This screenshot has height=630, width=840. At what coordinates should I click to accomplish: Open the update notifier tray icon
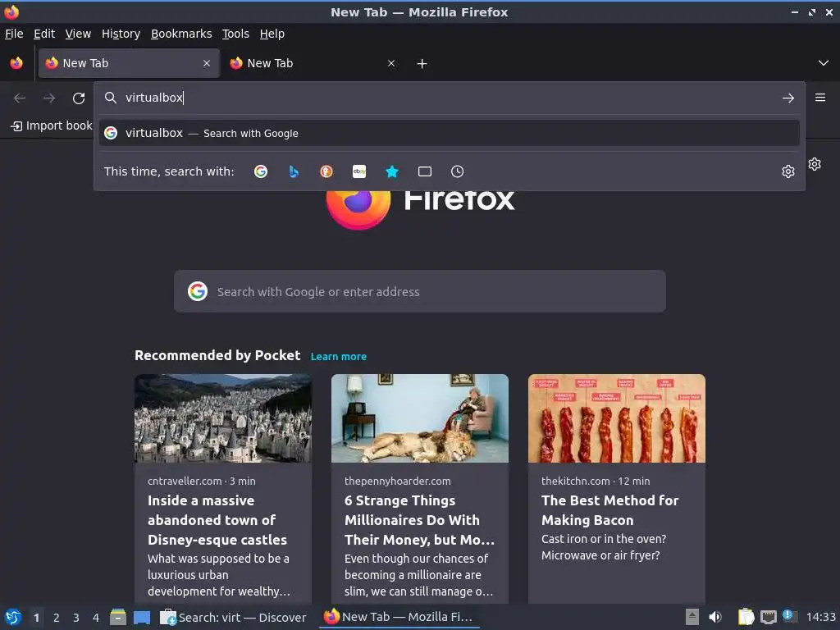pos(790,616)
